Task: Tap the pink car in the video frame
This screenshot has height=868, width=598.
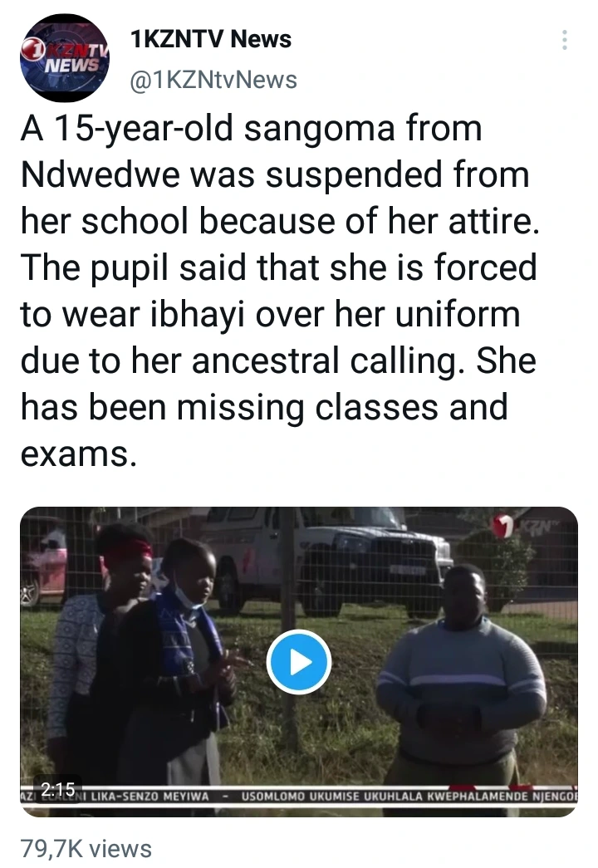Action: click(43, 567)
